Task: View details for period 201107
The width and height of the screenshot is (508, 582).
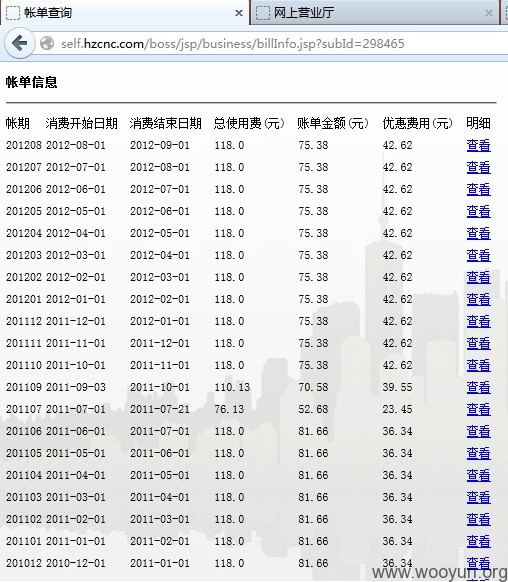Action: pyautogui.click(x=478, y=409)
